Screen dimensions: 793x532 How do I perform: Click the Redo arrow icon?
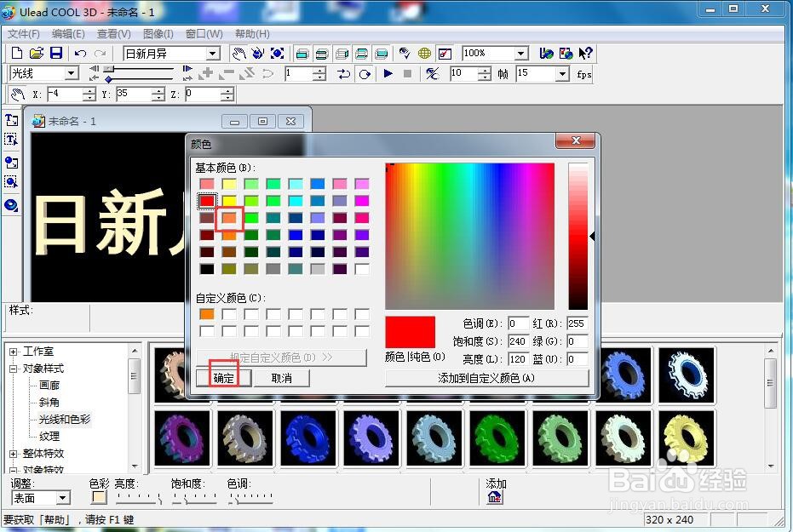(101, 53)
